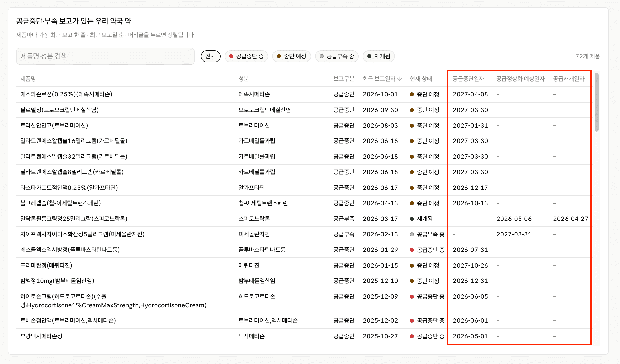Click the table's vertical scrollbar thumb
620x364 pixels.
click(597, 102)
